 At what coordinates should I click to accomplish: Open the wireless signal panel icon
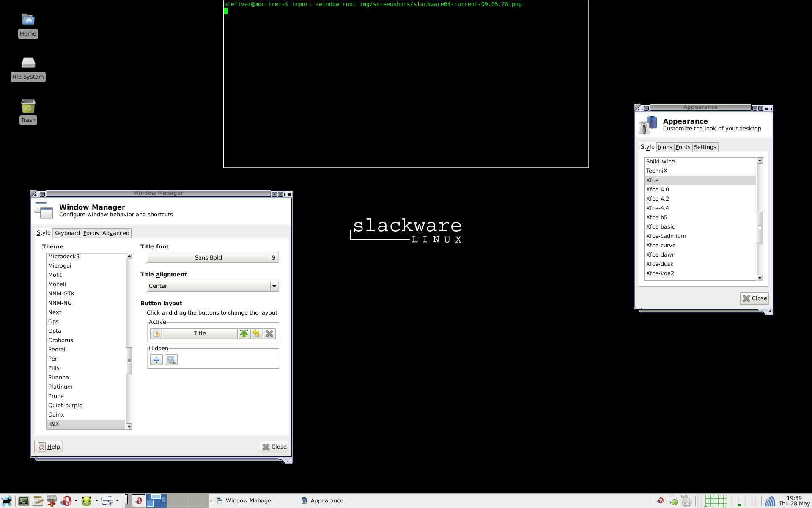click(x=769, y=501)
